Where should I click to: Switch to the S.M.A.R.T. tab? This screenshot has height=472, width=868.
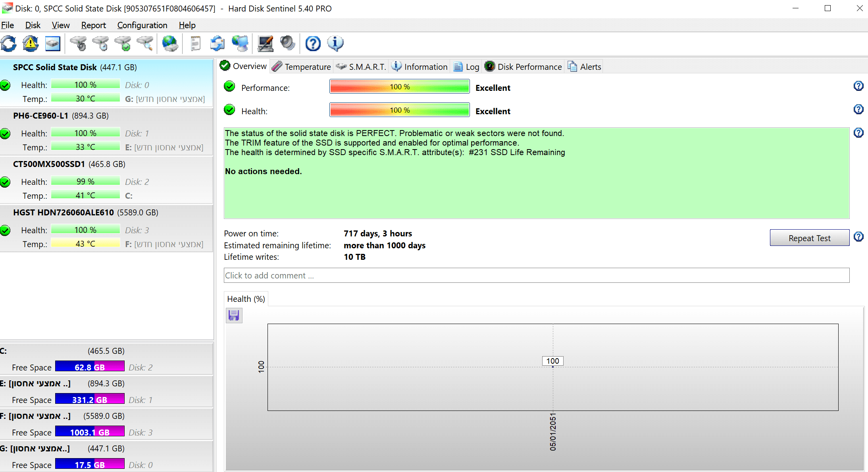pyautogui.click(x=361, y=67)
